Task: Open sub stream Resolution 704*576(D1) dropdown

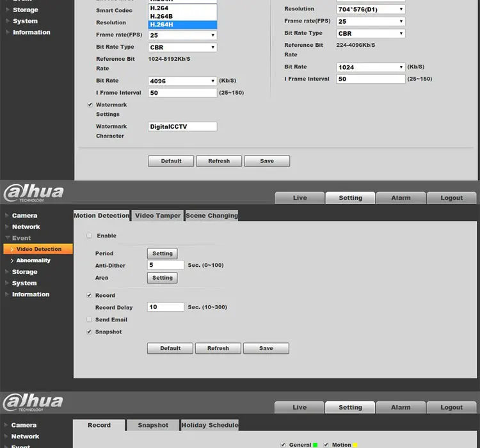Action: (x=371, y=10)
